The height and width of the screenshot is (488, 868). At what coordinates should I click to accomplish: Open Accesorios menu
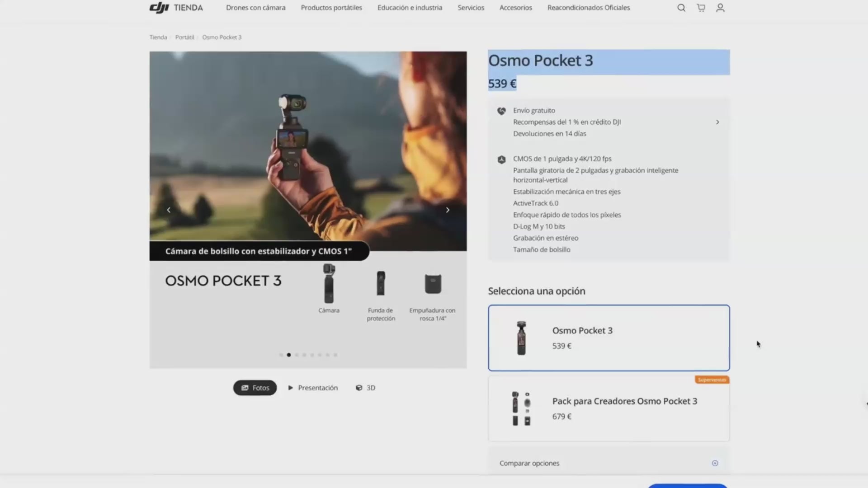pyautogui.click(x=516, y=8)
